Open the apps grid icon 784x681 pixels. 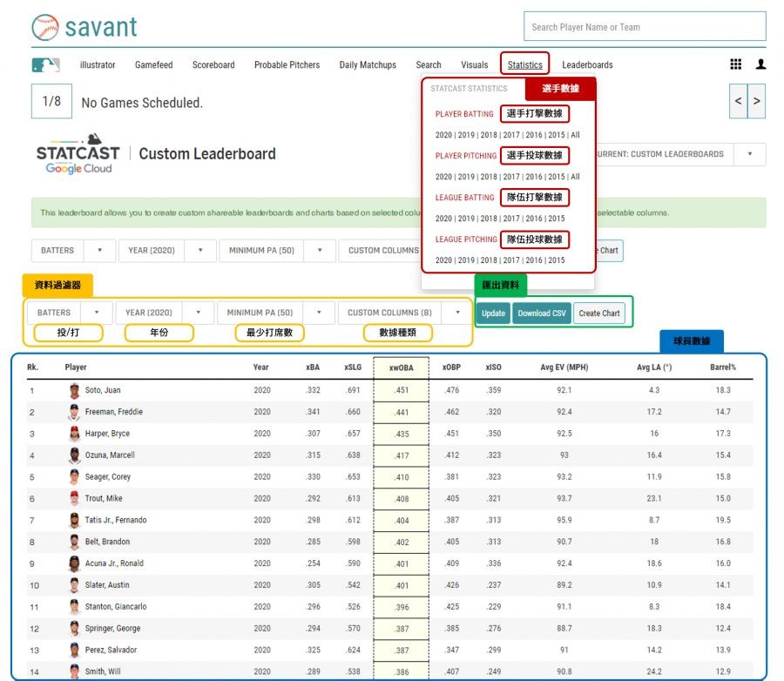(x=736, y=64)
